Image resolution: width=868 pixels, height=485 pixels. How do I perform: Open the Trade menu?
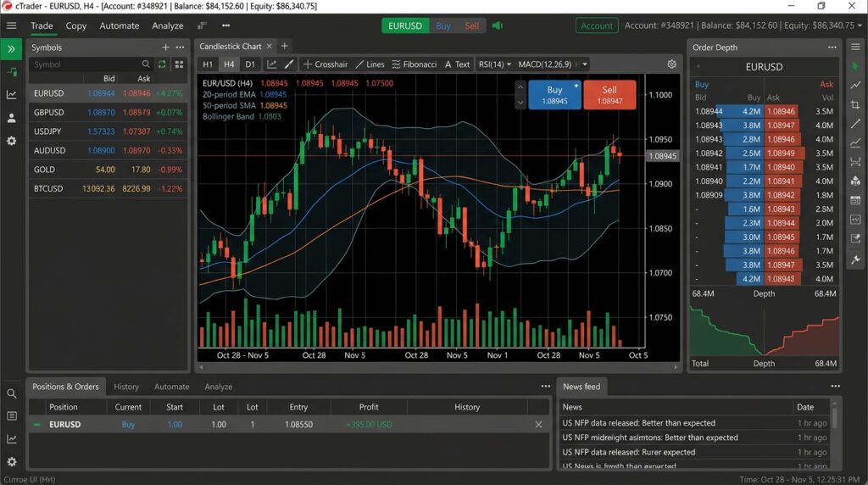[42, 25]
